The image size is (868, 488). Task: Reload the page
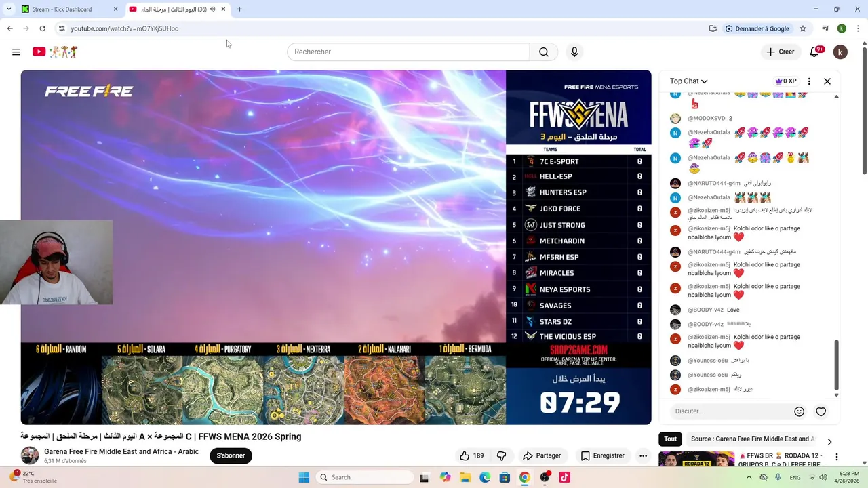pyautogui.click(x=42, y=28)
